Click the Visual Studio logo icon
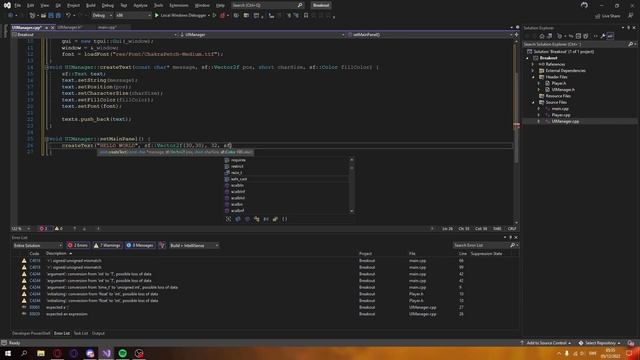The height and width of the screenshot is (360, 640). (x=7, y=5)
